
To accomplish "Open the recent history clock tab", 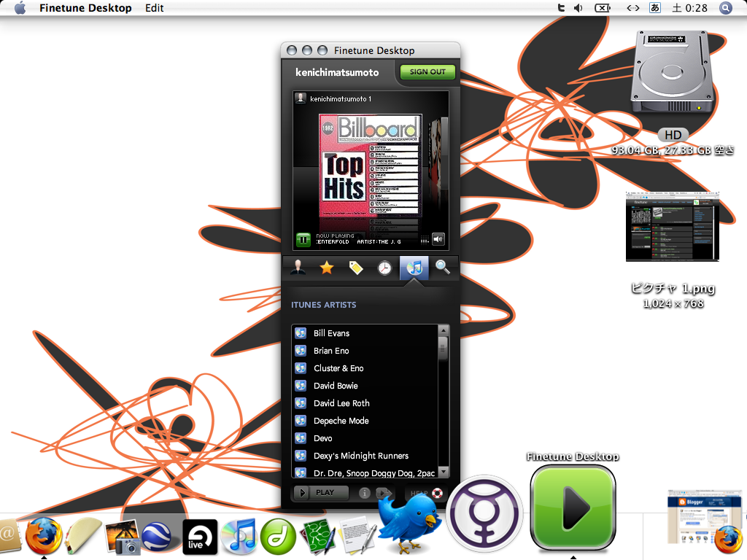I will pyautogui.click(x=384, y=268).
